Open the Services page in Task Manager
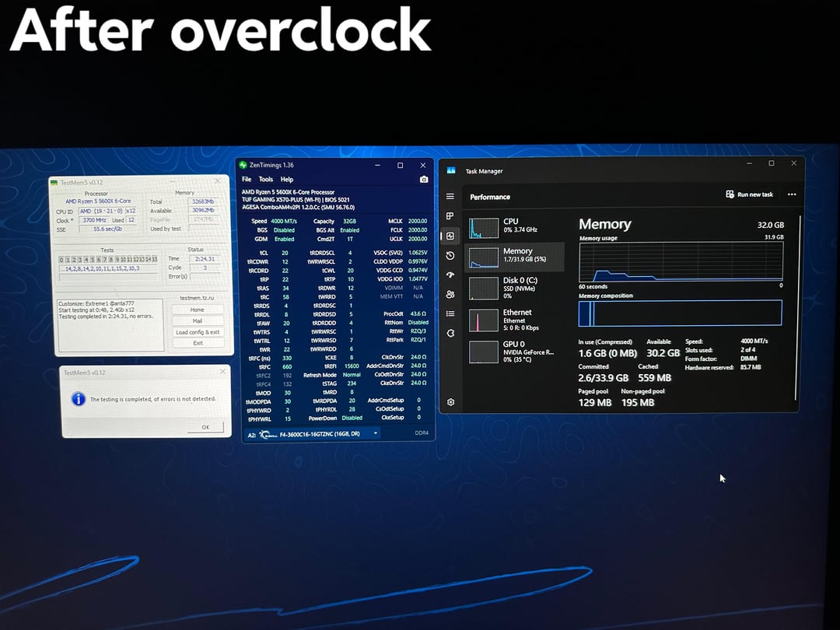This screenshot has height=630, width=840. [x=450, y=333]
